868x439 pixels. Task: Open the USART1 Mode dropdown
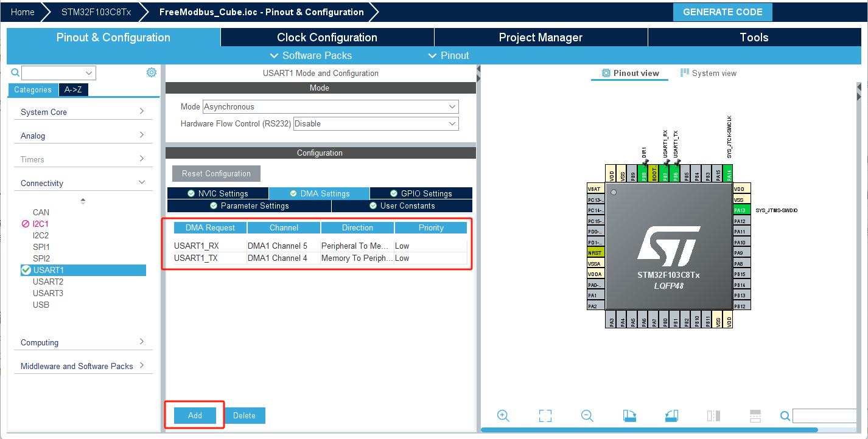click(x=331, y=106)
